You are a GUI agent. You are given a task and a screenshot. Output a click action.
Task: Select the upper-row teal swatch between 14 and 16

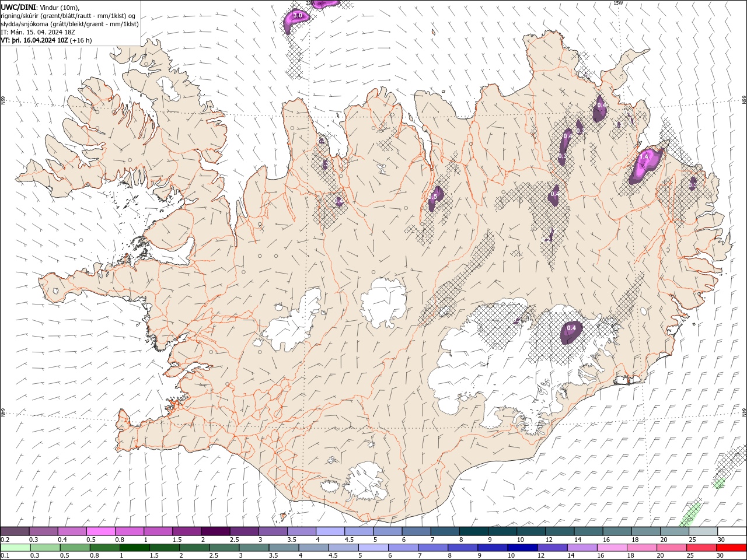tap(588, 531)
